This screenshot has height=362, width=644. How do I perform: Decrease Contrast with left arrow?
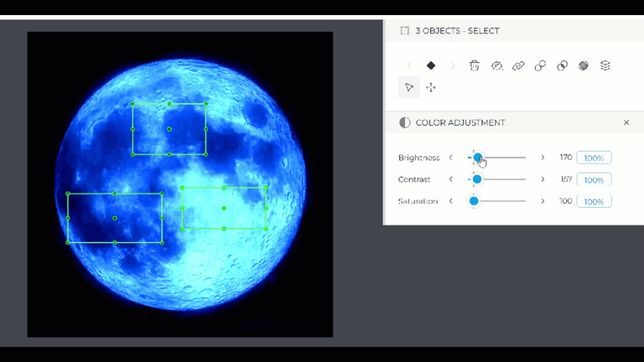point(451,179)
